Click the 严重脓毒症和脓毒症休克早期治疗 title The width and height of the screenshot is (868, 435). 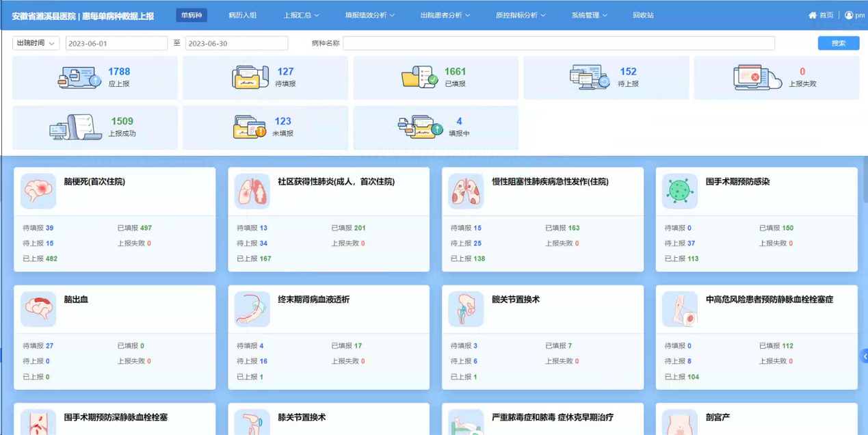(x=553, y=417)
